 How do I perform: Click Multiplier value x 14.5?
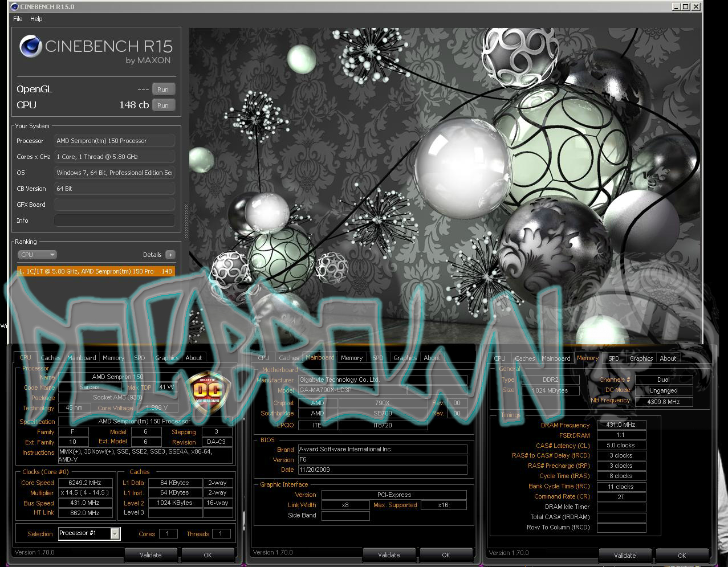click(84, 493)
